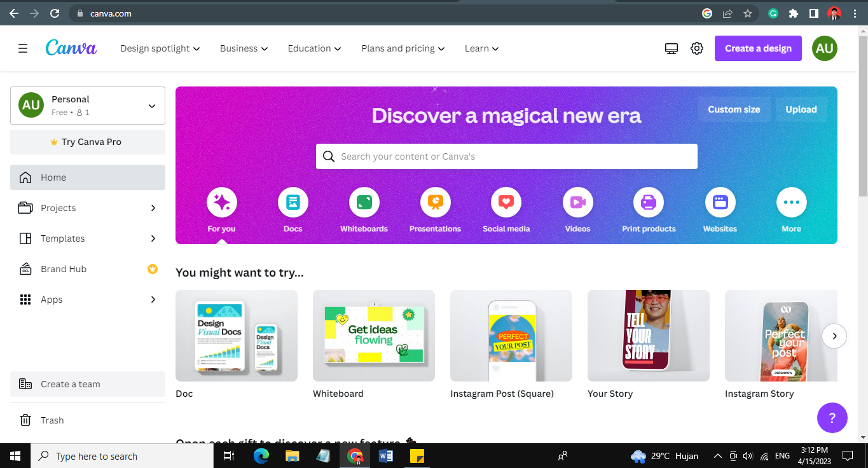Open Microsoft Word from the taskbar

click(386, 455)
